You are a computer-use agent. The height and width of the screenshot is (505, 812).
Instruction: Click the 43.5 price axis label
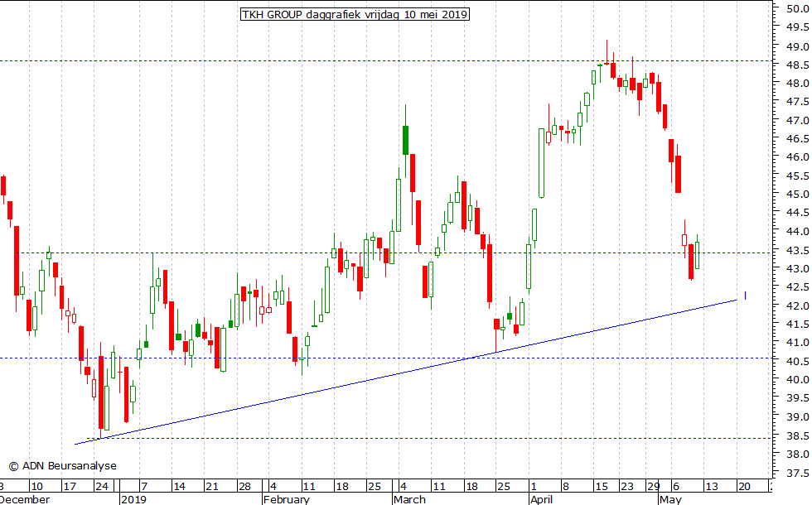[x=797, y=250]
